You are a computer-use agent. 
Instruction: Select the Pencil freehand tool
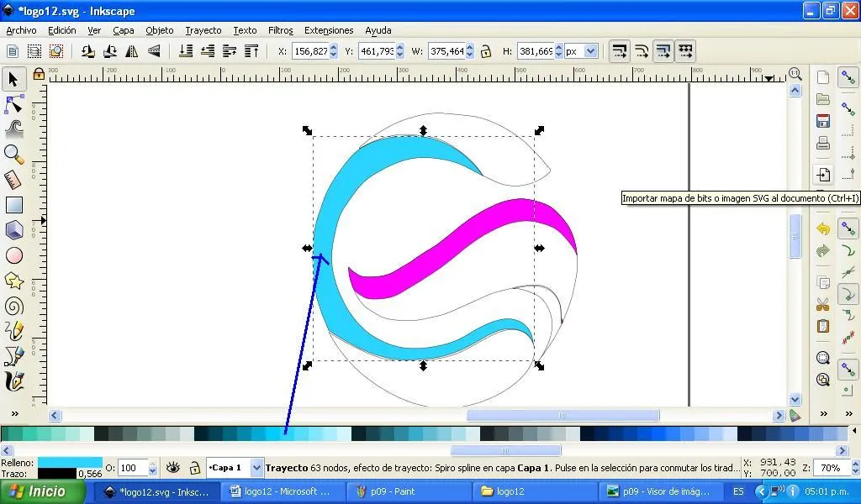coord(13,331)
